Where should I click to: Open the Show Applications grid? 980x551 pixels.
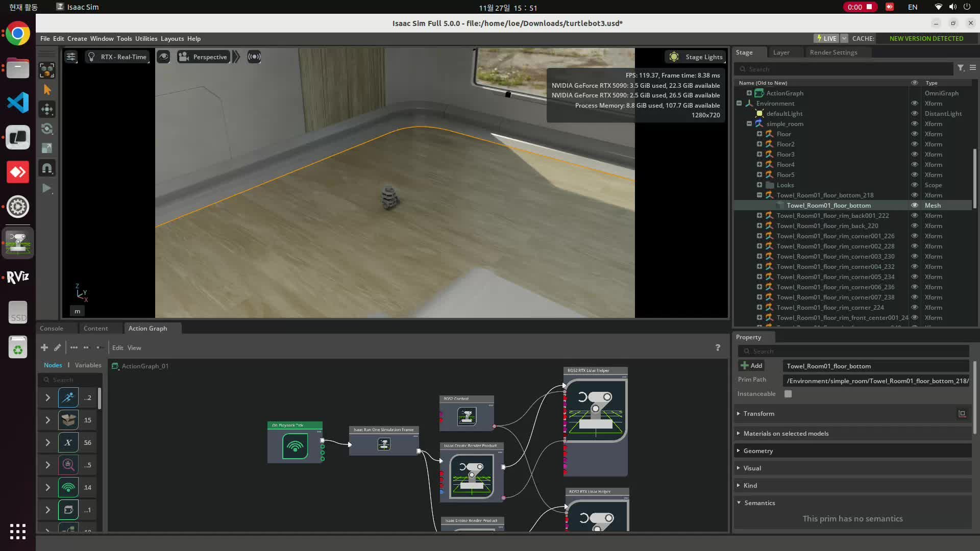pyautogui.click(x=18, y=531)
